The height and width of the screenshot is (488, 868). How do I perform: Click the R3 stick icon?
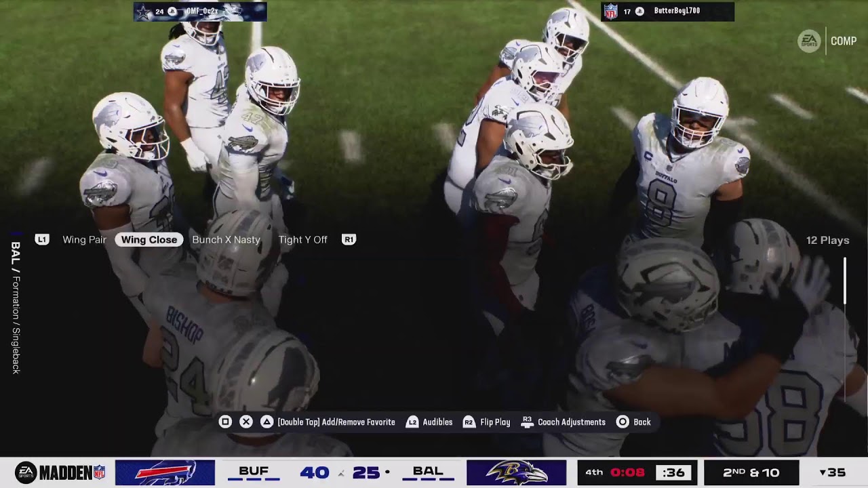coord(527,422)
